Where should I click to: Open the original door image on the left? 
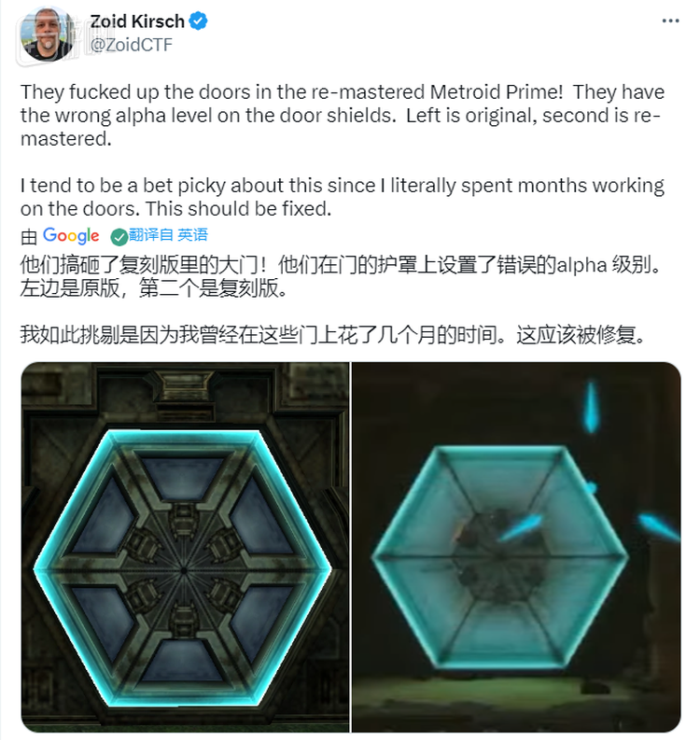185,547
